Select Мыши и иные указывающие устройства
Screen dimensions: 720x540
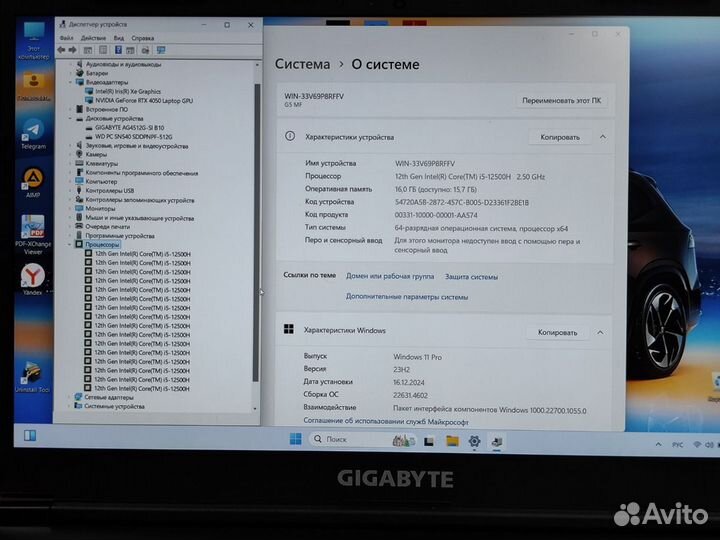[x=140, y=218]
